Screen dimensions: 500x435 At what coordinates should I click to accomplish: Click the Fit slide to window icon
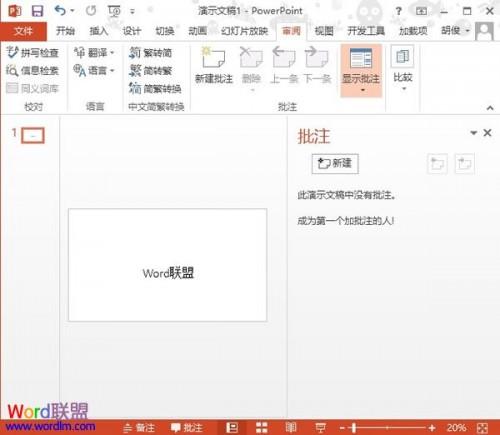pyautogui.click(x=482, y=428)
